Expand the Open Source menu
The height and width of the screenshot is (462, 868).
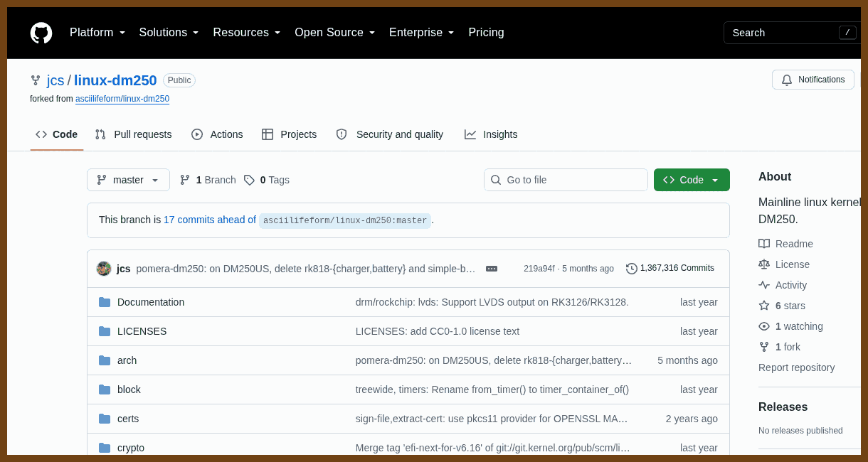point(335,33)
